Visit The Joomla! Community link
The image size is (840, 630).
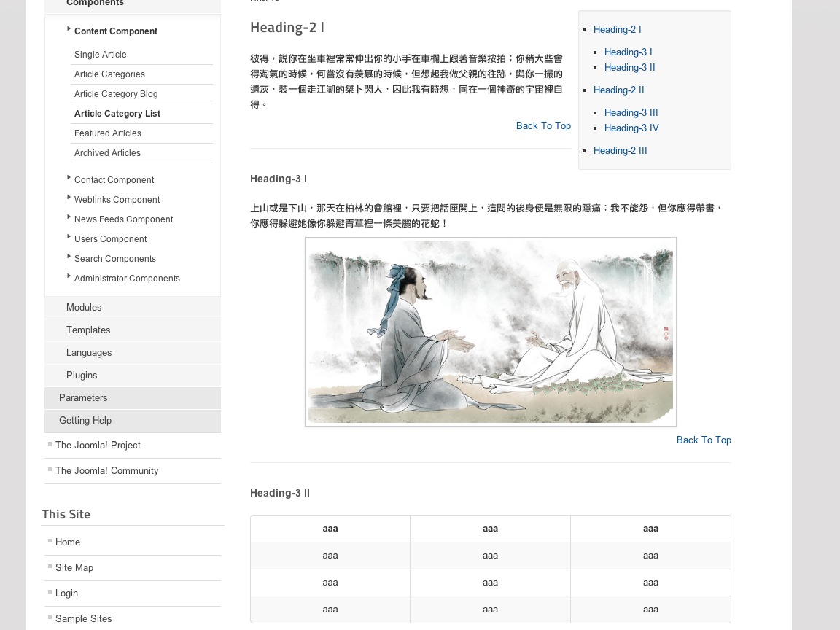coord(106,471)
